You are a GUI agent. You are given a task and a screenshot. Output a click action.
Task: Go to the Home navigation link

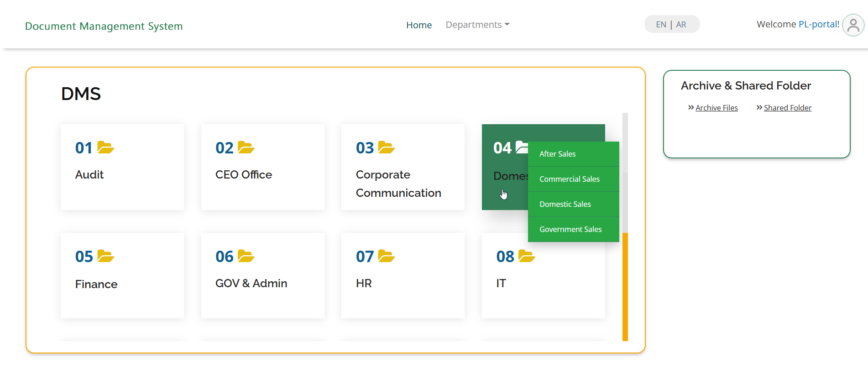(418, 25)
